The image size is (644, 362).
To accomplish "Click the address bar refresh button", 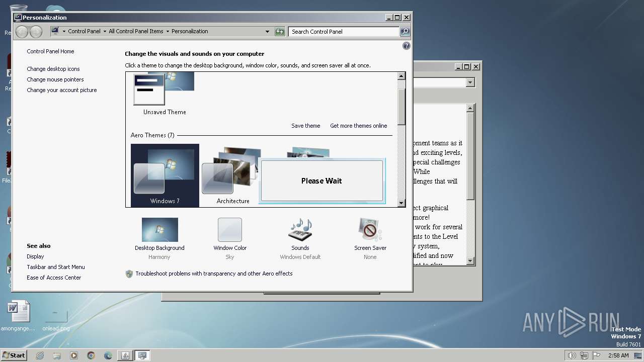I will pyautogui.click(x=280, y=31).
